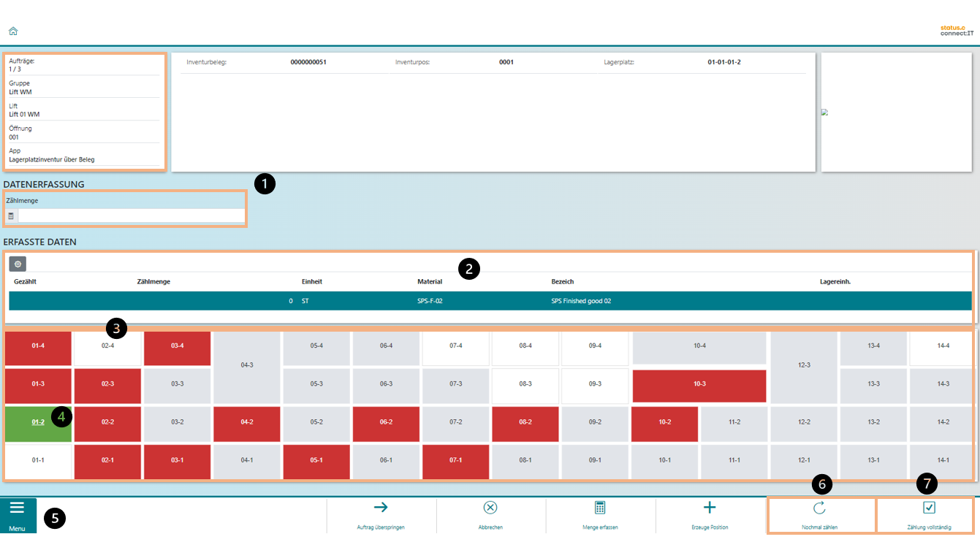Open the hamburger Menu button
The width and height of the screenshot is (980, 553).
(18, 515)
